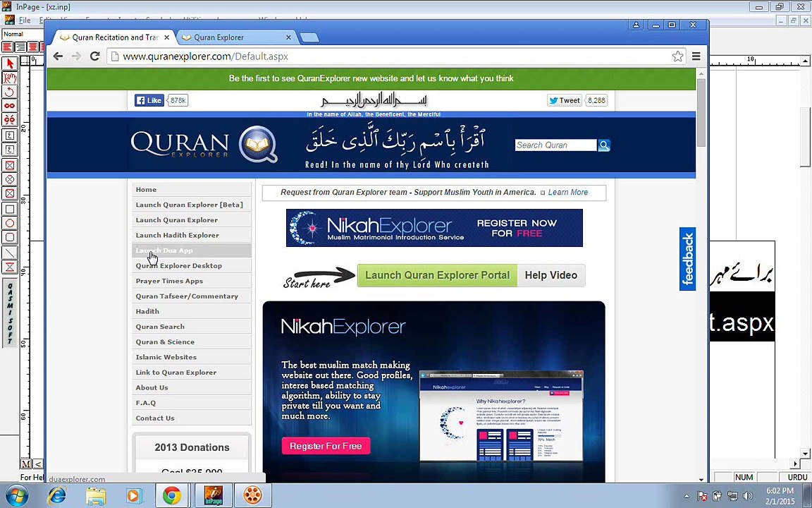Click the browser vertical scrollbar thumb
Image resolution: width=812 pixels, height=508 pixels.
701,112
